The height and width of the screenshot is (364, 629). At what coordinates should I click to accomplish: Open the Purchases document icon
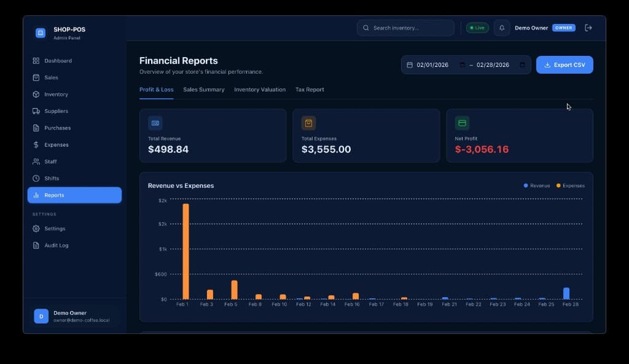(x=36, y=128)
